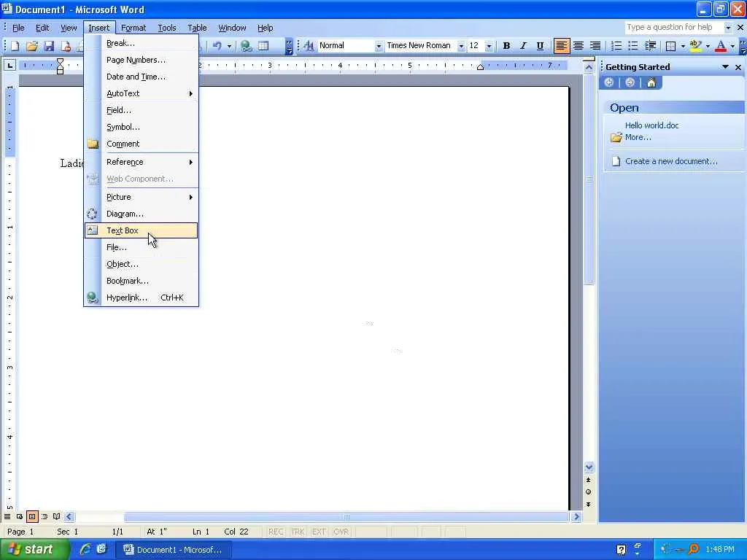Apply outside border button

point(671,46)
